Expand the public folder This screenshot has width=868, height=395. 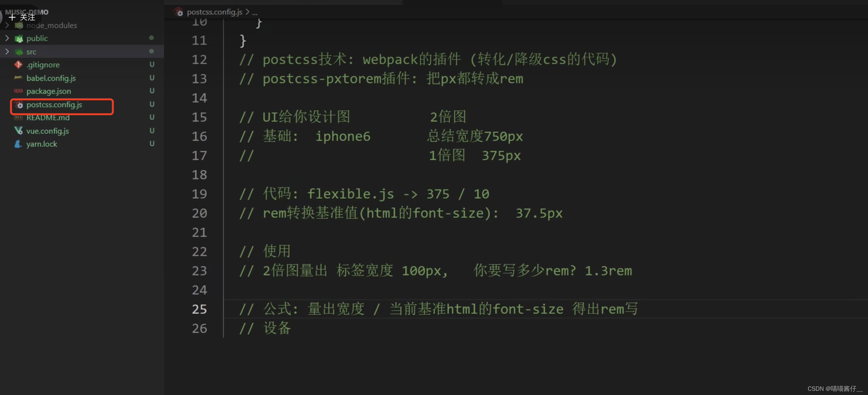(x=7, y=38)
